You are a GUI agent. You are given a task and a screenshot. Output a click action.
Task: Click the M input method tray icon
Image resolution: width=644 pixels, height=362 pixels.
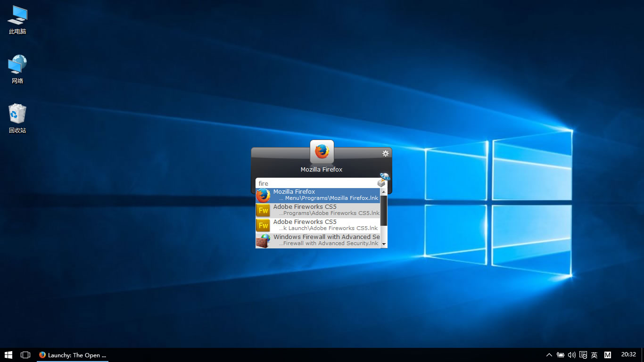click(608, 355)
